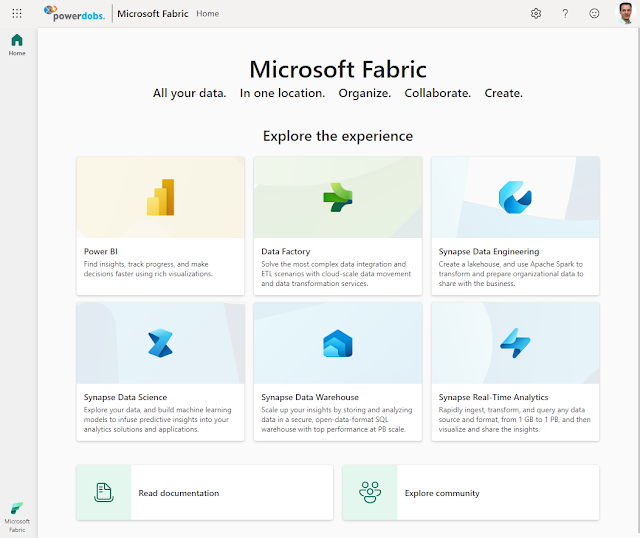
Task: Click Explore community button
Action: (x=471, y=492)
